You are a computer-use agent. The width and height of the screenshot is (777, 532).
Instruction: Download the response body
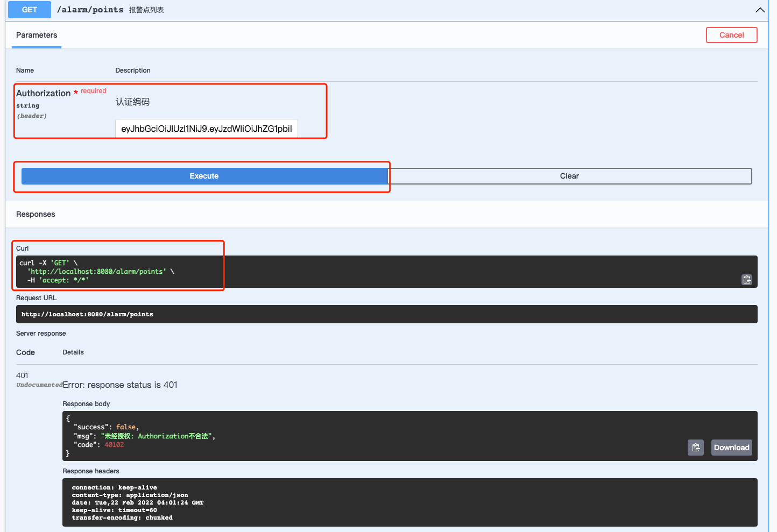(731, 447)
